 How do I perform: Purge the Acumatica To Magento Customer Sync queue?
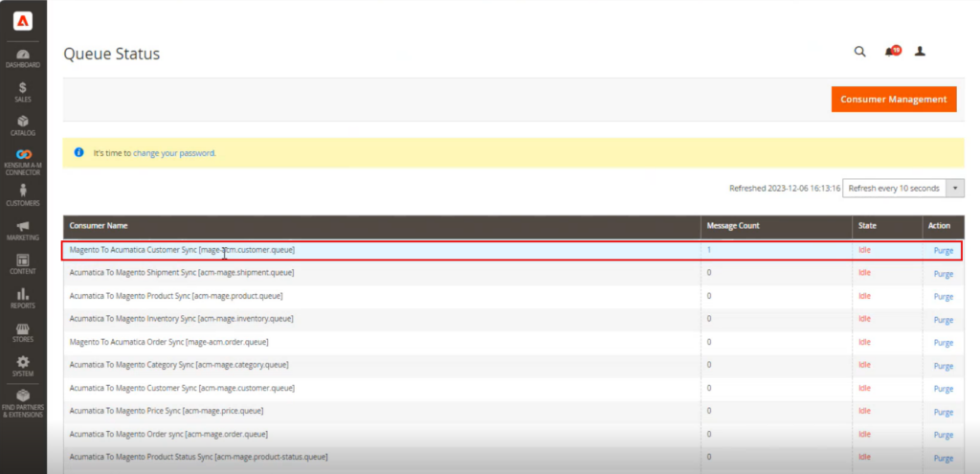[x=943, y=389]
